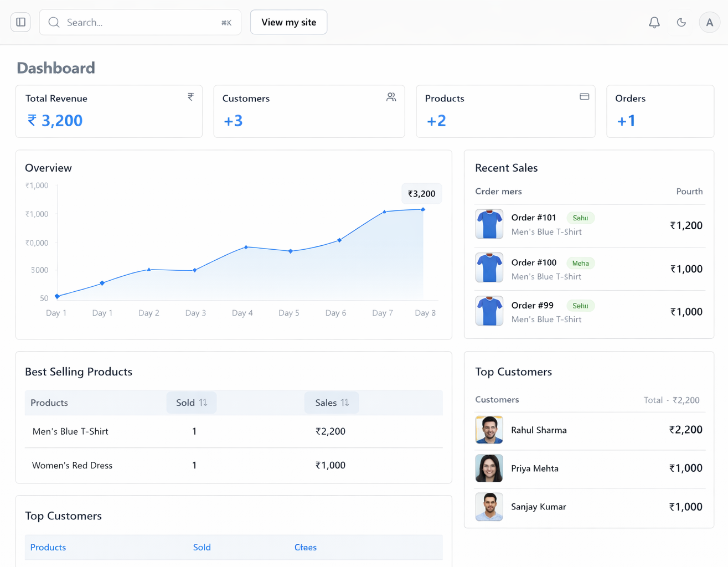This screenshot has height=567, width=728.
Task: Toggle the sidebar panel icon
Action: pos(20,22)
